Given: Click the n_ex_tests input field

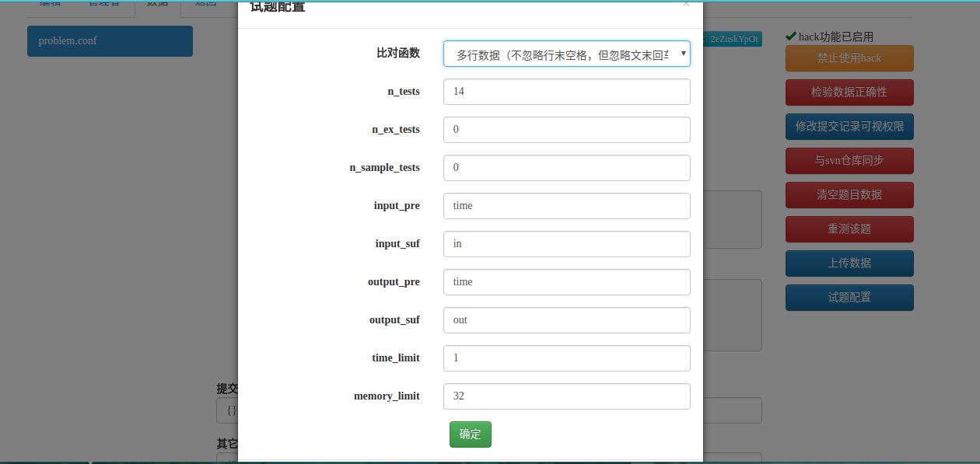Looking at the screenshot, I should pyautogui.click(x=567, y=130).
